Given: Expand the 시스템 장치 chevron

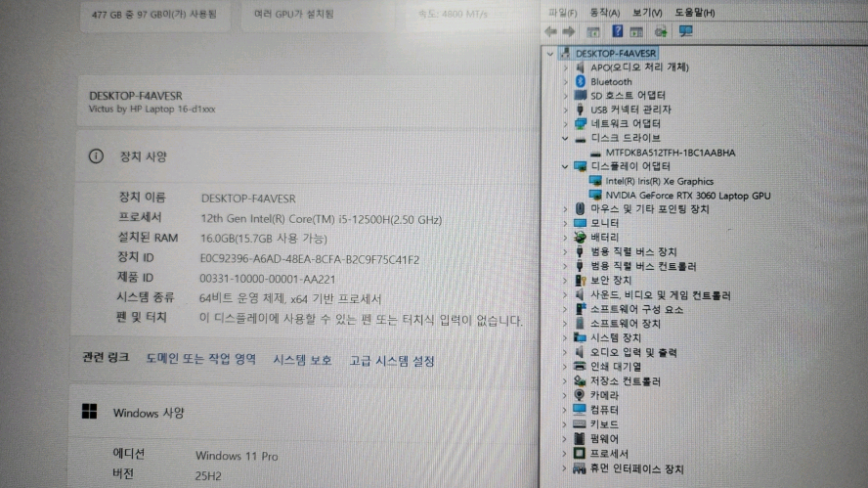Looking at the screenshot, I should coord(565,338).
